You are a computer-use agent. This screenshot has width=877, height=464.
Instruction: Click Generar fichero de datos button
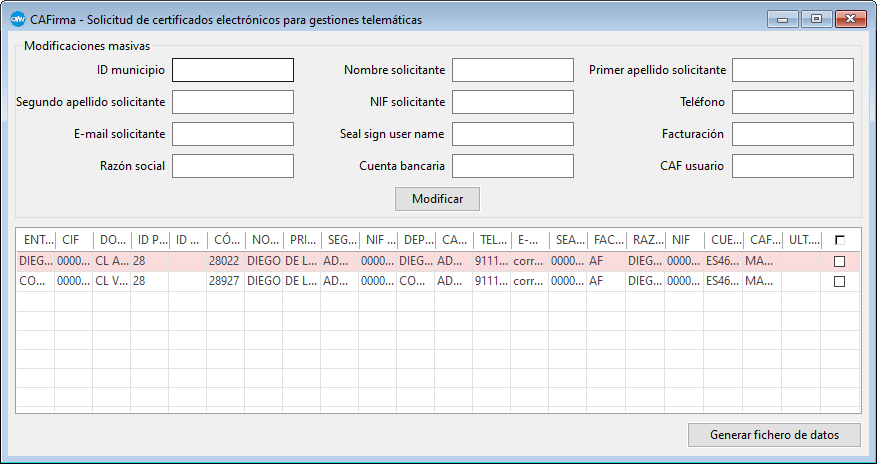pos(773,435)
